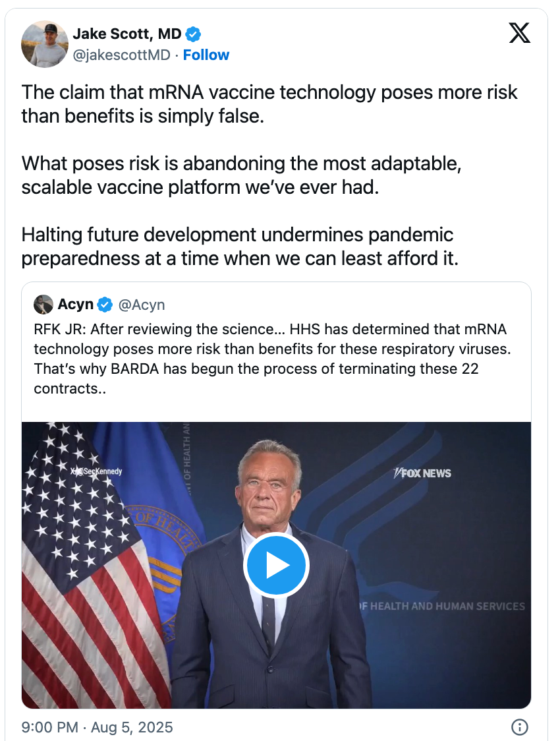
Task: Open the X logo link
Action: [520, 33]
